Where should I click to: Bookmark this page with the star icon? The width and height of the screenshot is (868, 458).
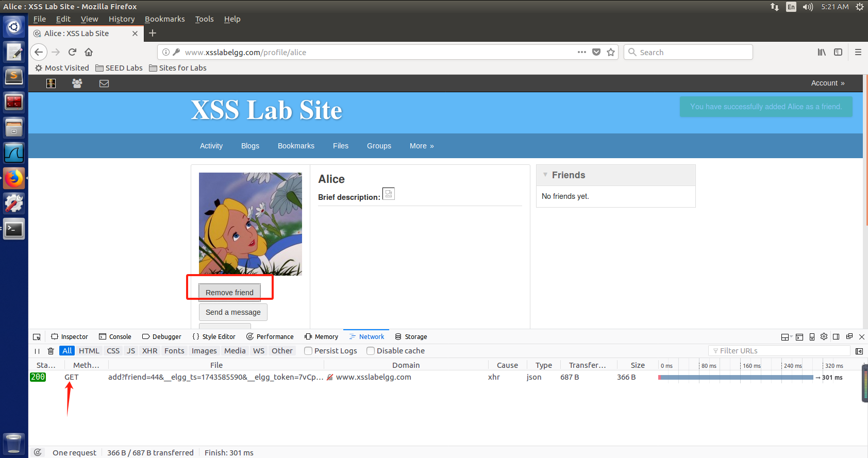(611, 52)
